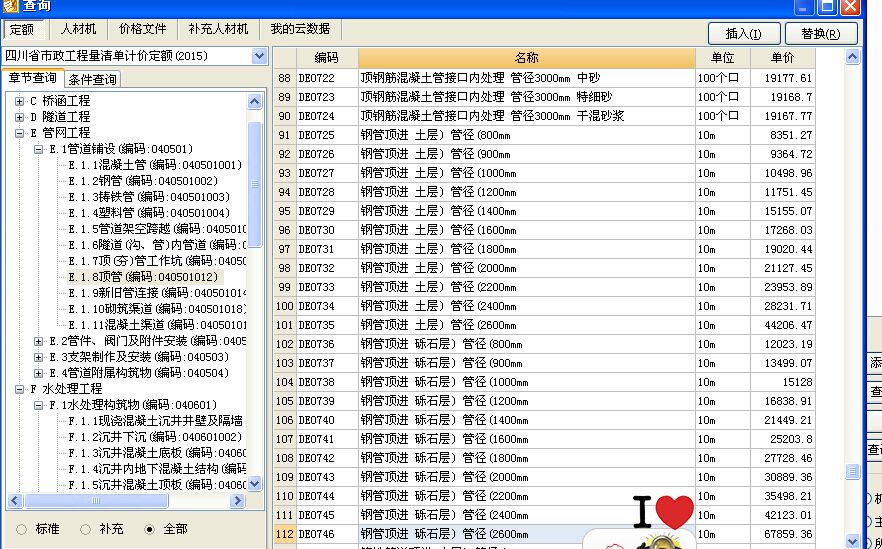Switch to the 补充人材机 tab
Screen dimensions: 882x549
tap(218, 29)
